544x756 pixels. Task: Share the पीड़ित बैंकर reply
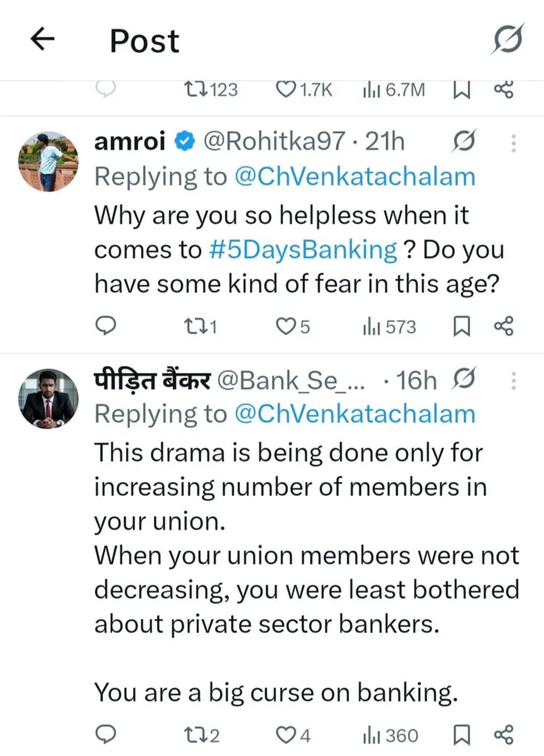point(503,735)
